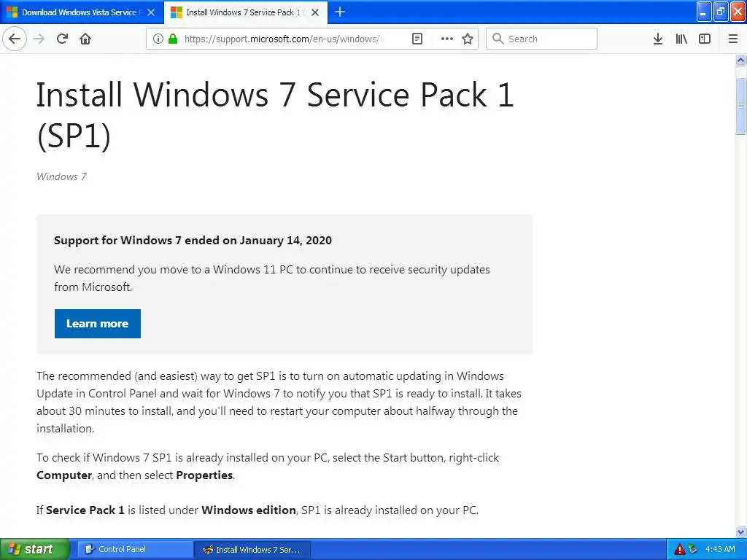Click the network tray icon
Image resolution: width=747 pixels, height=560 pixels.
coord(693,549)
